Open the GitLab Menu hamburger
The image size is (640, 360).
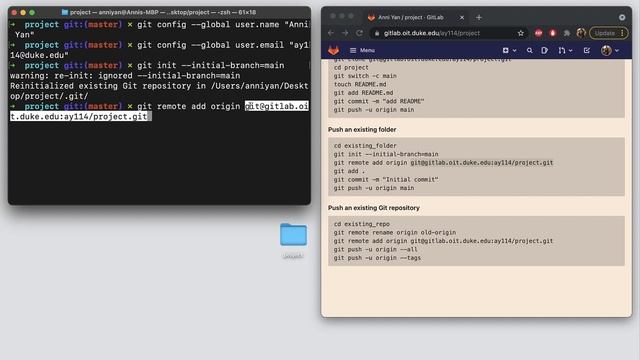[x=362, y=50]
